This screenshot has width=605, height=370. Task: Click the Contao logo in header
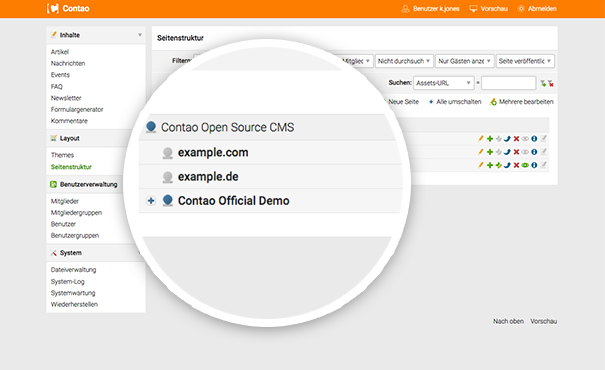(x=68, y=8)
